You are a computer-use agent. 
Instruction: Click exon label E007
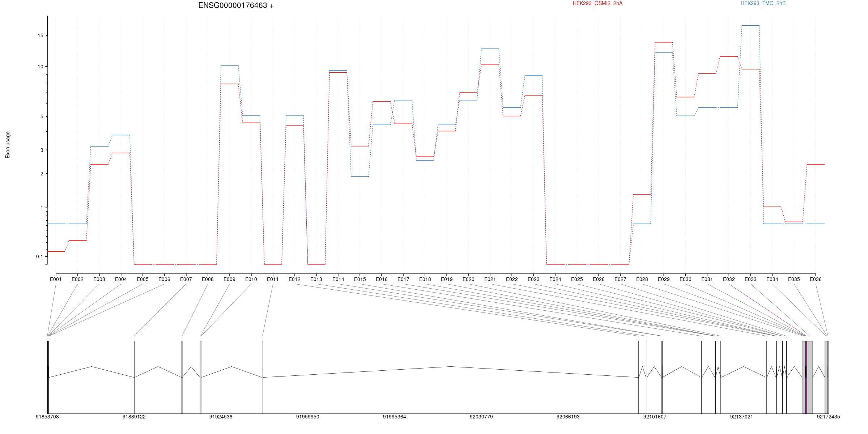pos(186,279)
